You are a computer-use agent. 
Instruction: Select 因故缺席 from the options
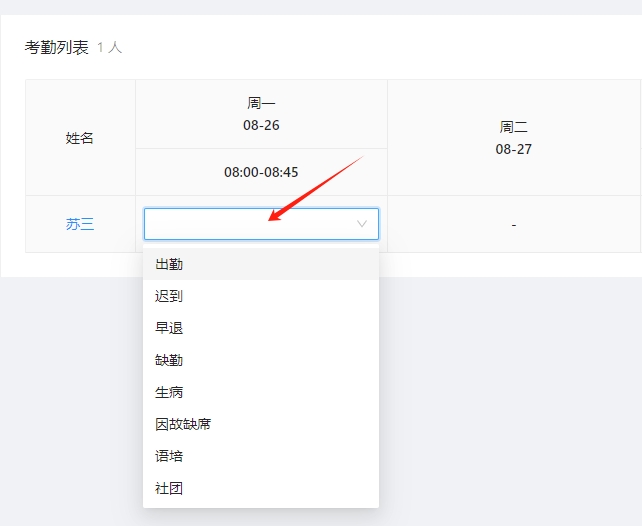[183, 424]
